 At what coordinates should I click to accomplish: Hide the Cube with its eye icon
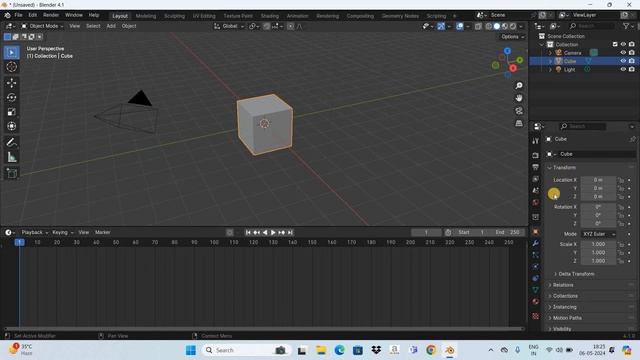[x=623, y=61]
